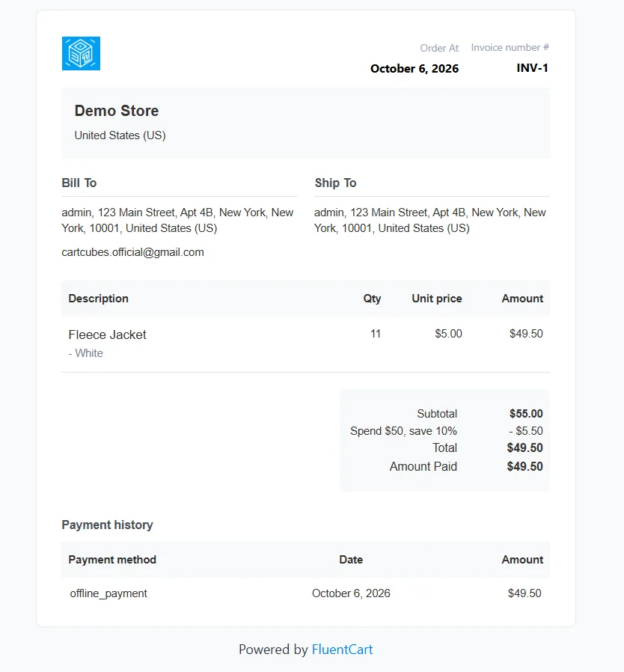Select discount value - $5.50
The width and height of the screenshot is (624, 672).
(526, 431)
